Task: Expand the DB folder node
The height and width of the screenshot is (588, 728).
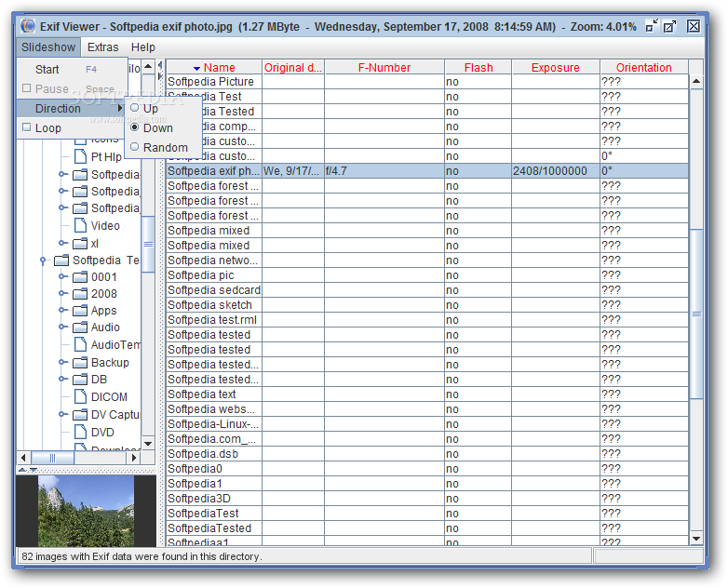Action: click(x=62, y=379)
